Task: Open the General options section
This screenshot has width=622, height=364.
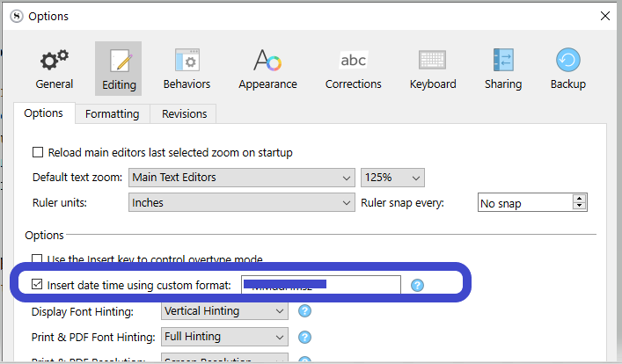Action: click(x=54, y=69)
